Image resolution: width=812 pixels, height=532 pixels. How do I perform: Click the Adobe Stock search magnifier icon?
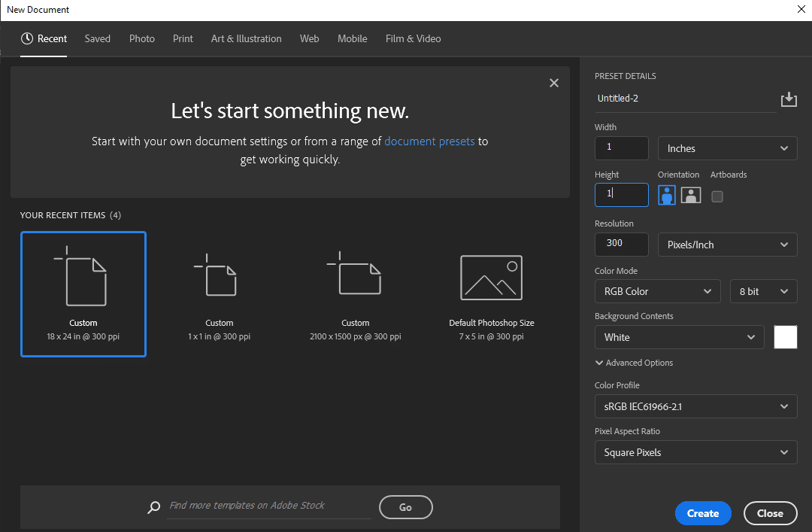(x=153, y=507)
